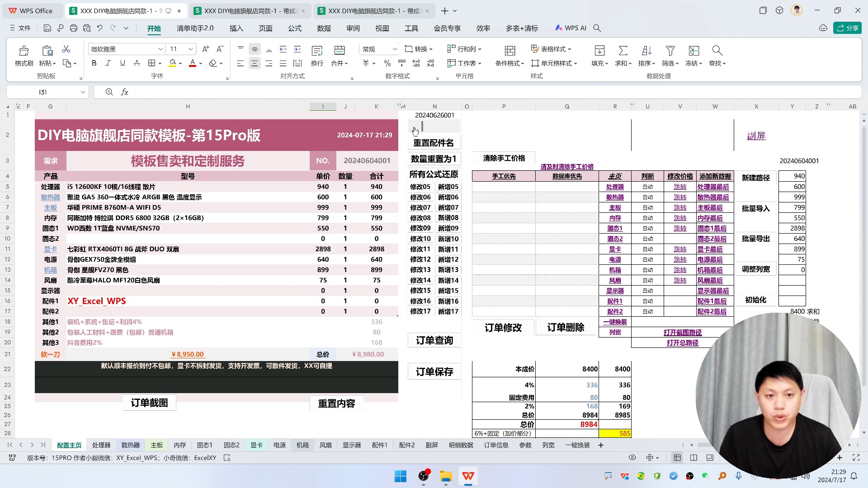The width and height of the screenshot is (868, 488).
Task: Open the 公式 ribbon tab
Action: point(295,28)
